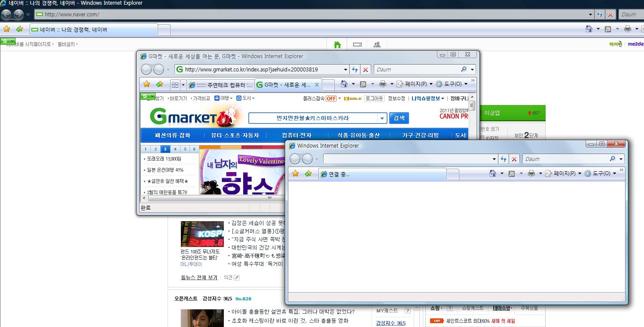Screen dimensions: 644x327
Task: Search Daum magnifier in blank Explorer window
Action: (612, 159)
